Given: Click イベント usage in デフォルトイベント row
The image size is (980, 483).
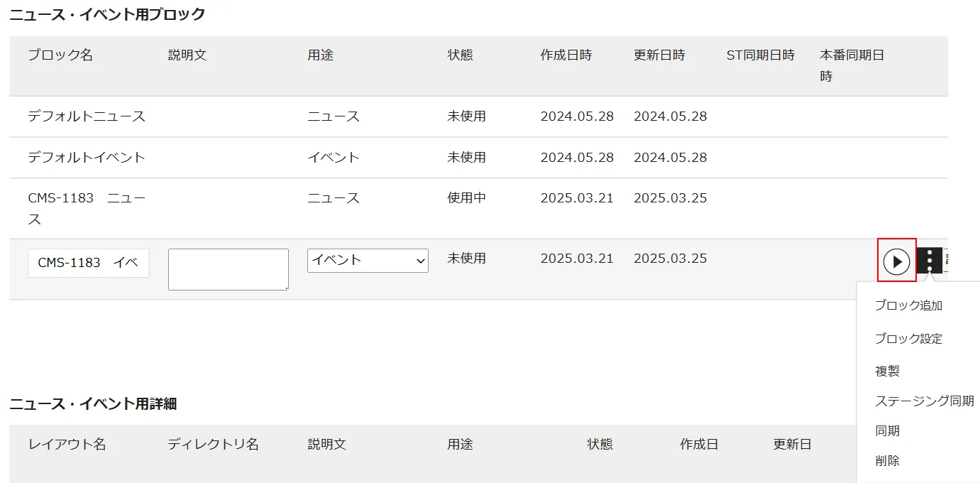Looking at the screenshot, I should (334, 158).
